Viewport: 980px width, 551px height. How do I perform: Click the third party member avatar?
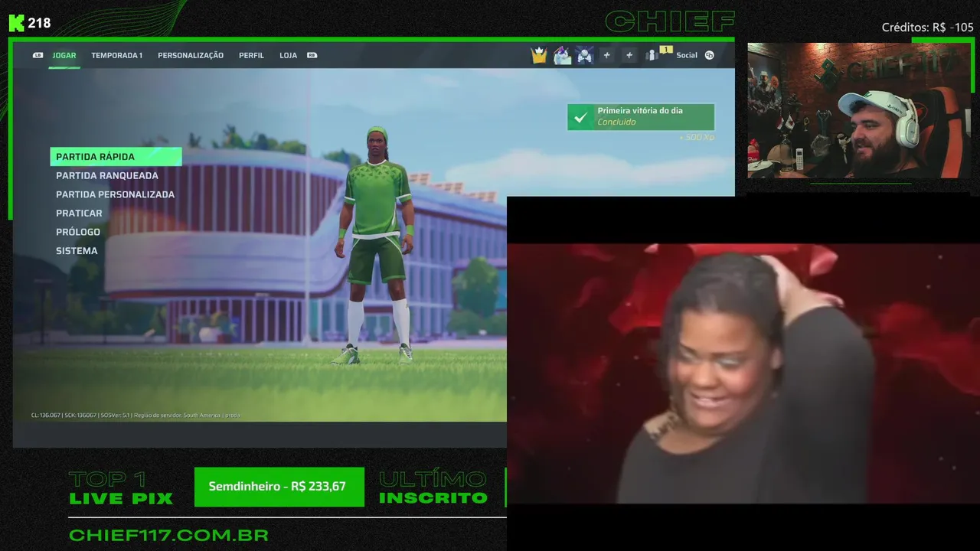pyautogui.click(x=585, y=55)
